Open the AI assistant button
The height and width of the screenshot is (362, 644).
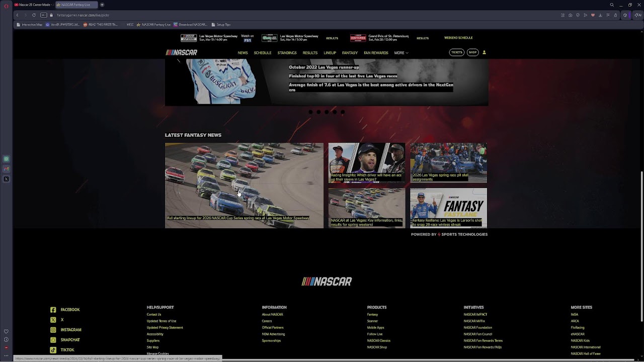(x=638, y=15)
